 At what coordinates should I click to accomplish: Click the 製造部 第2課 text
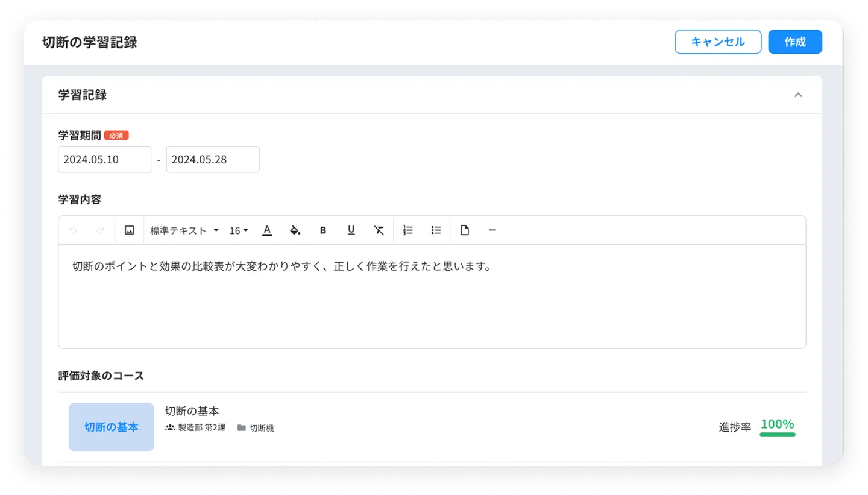[202, 427]
